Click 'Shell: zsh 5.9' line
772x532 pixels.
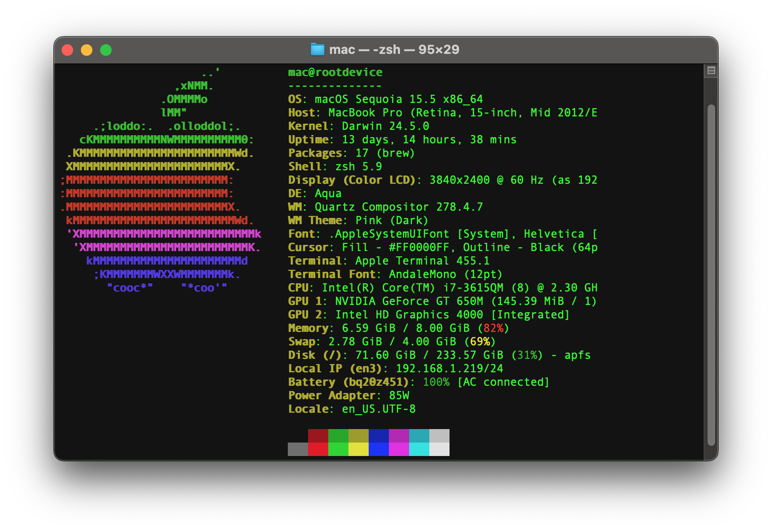tap(335, 166)
